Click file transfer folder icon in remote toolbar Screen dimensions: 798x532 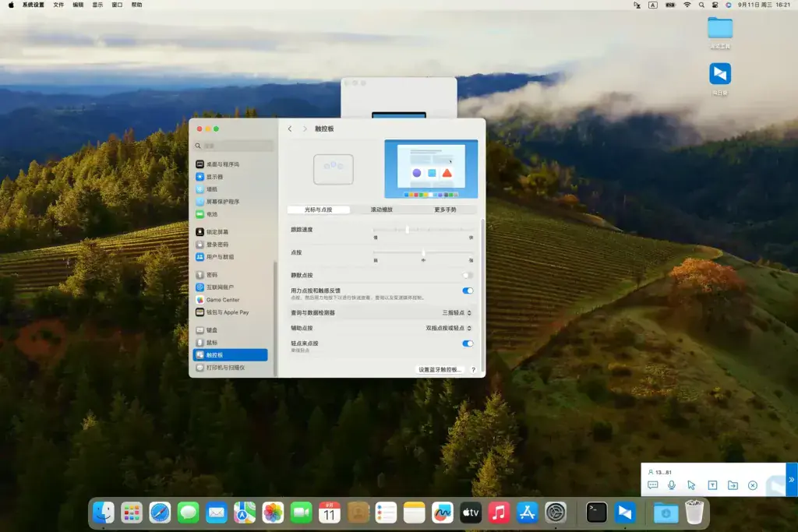click(x=733, y=485)
